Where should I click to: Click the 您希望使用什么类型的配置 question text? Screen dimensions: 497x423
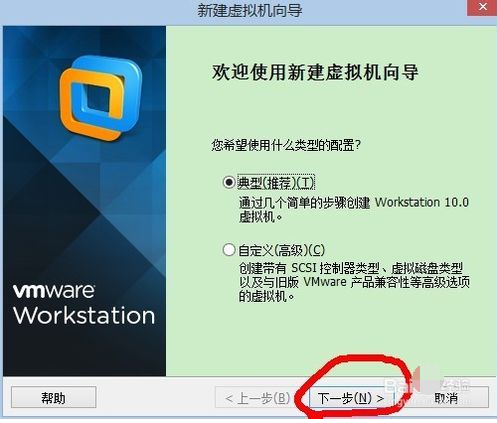286,145
